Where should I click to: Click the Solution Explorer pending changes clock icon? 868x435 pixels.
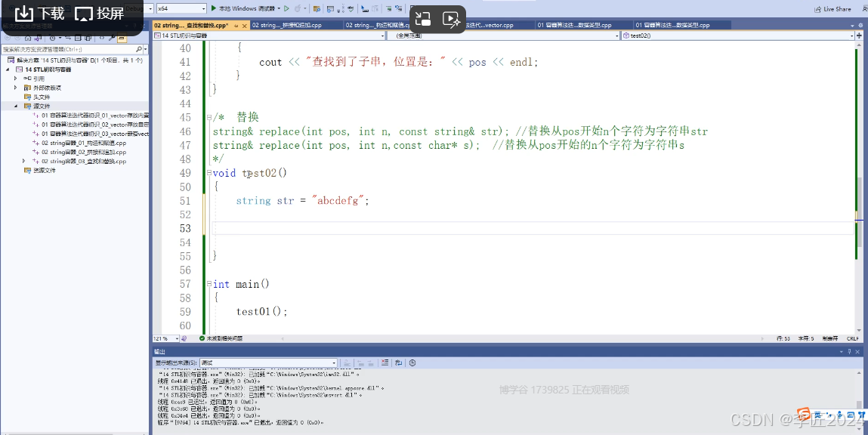tap(53, 38)
